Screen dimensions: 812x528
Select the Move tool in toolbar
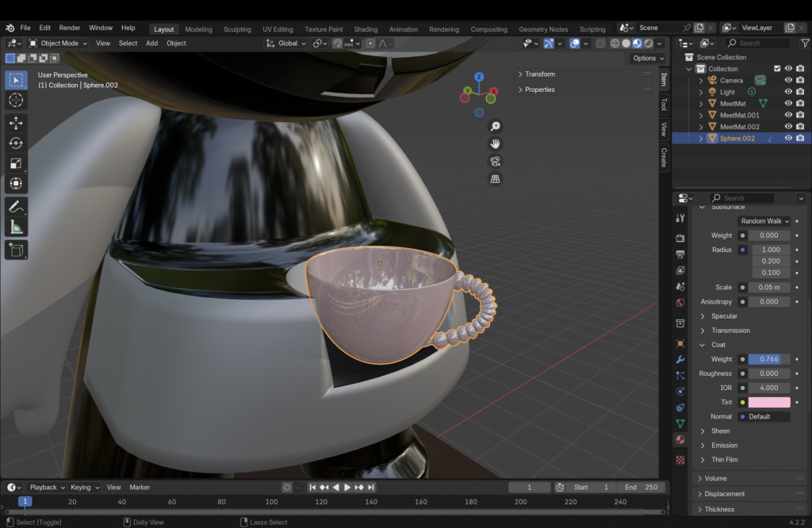16,122
